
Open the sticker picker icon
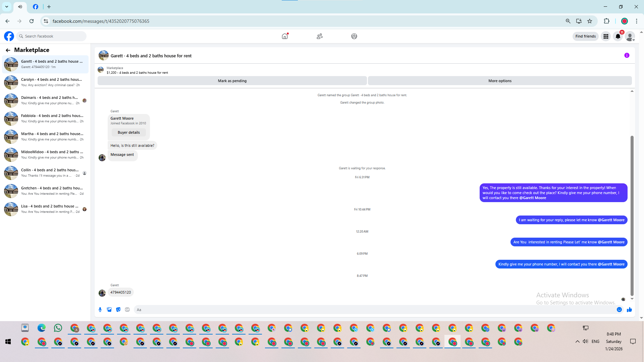pyautogui.click(x=118, y=310)
